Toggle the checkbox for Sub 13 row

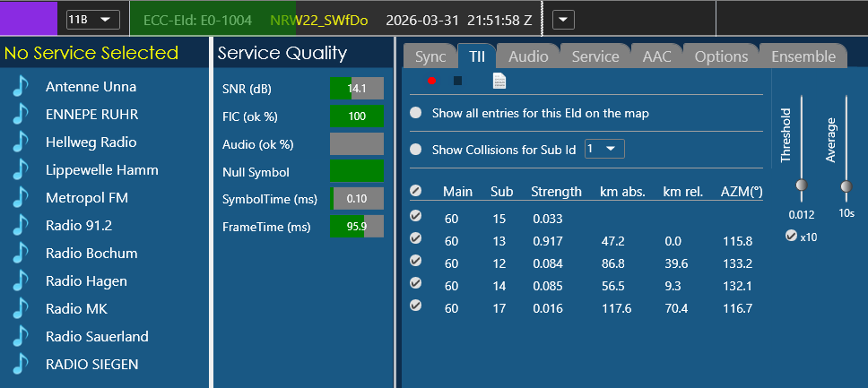click(416, 238)
